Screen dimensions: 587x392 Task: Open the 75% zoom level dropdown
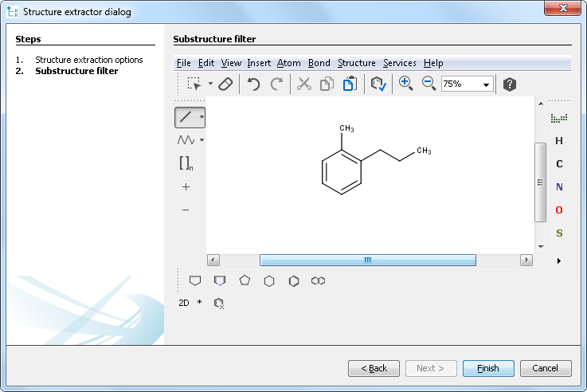point(486,84)
